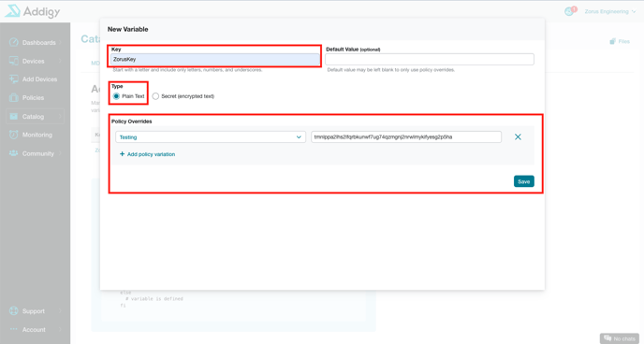Open the No chats widget
The height and width of the screenshot is (344, 644).
(619, 338)
